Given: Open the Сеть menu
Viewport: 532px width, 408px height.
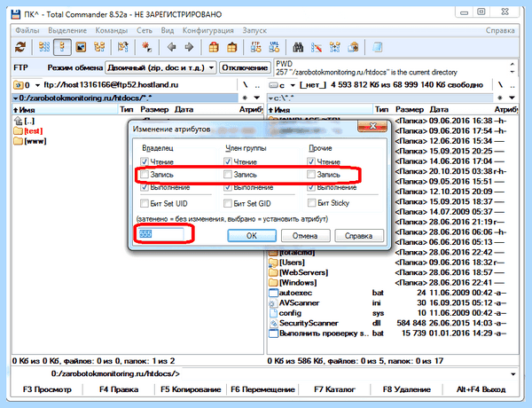Looking at the screenshot, I should (x=145, y=30).
